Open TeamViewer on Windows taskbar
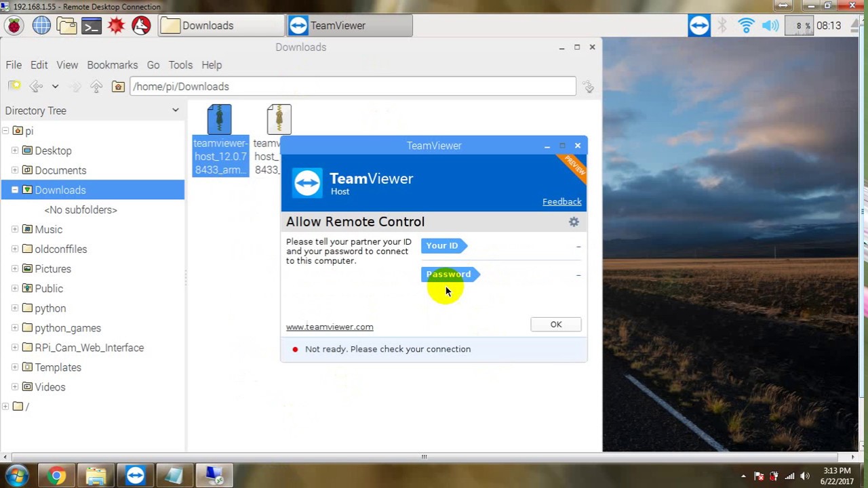The width and height of the screenshot is (868, 488). pyautogui.click(x=136, y=476)
